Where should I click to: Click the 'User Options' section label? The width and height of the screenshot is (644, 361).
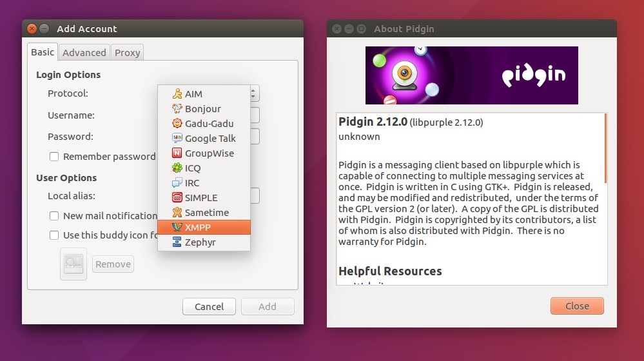click(66, 178)
